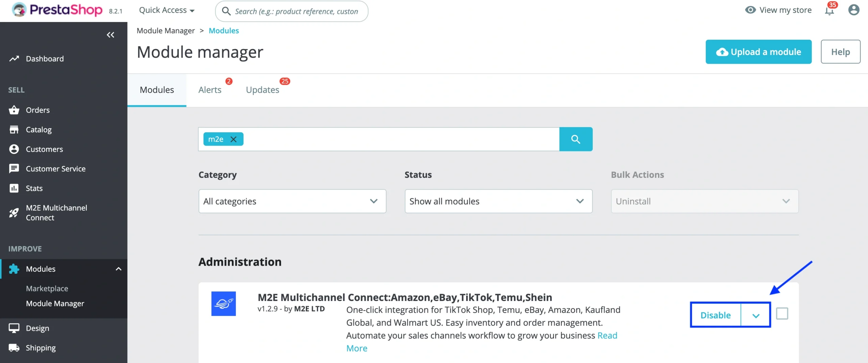The image size is (868, 363).
Task: Switch to the Alerts tab
Action: [x=210, y=90]
